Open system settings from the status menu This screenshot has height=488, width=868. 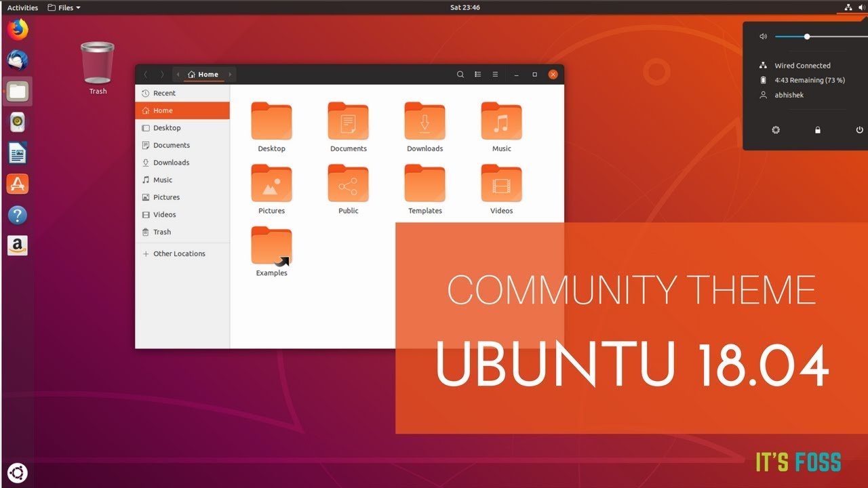[x=775, y=129]
